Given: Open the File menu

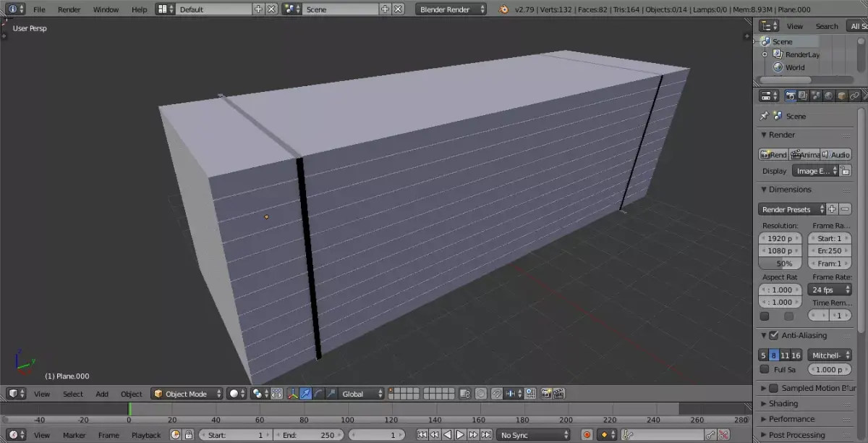Looking at the screenshot, I should click(x=39, y=9).
